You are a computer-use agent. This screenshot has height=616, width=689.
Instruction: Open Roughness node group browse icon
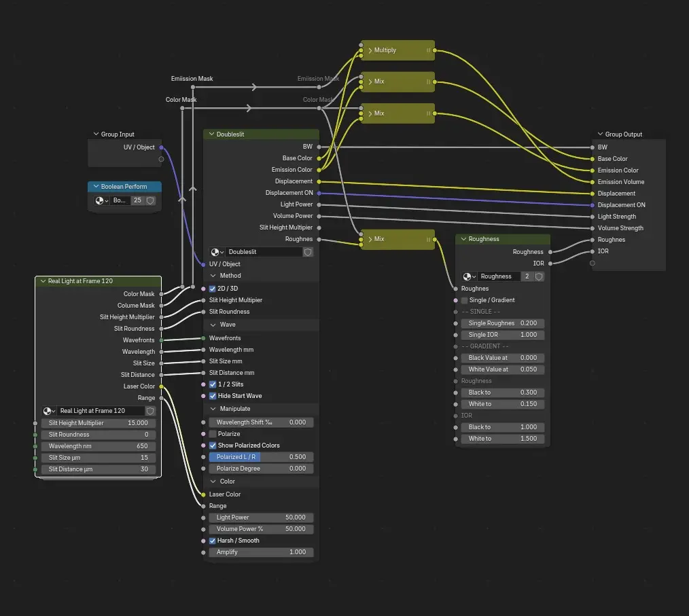pos(469,276)
